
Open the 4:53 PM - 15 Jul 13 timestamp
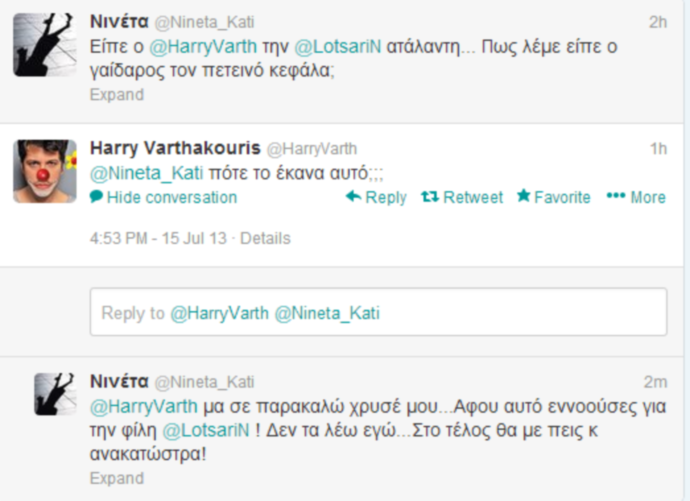(x=159, y=239)
